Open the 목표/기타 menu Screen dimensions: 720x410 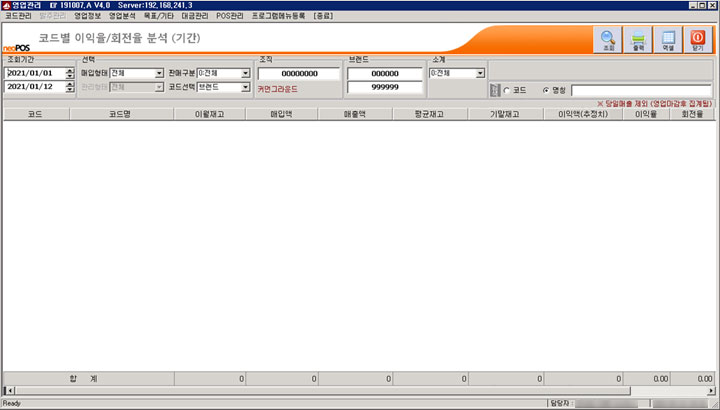pos(158,16)
